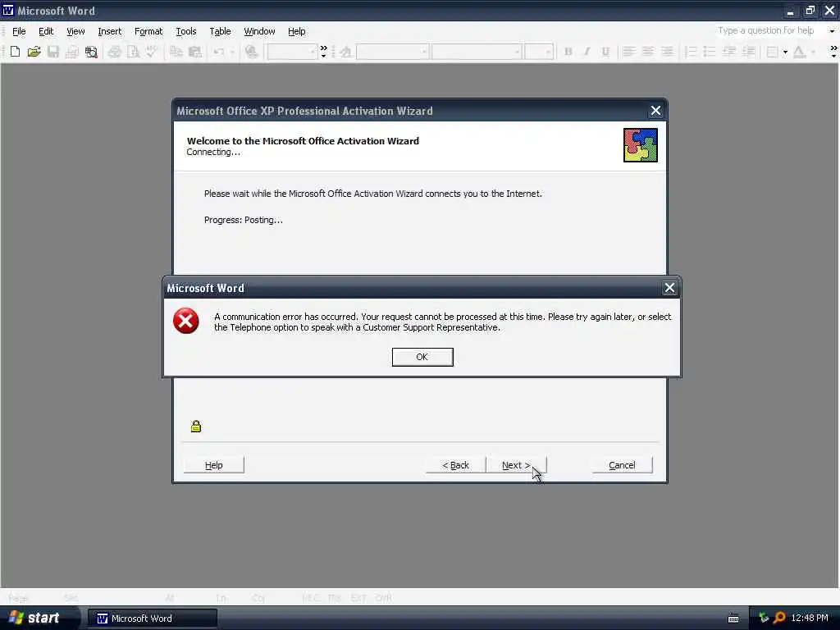Toggle Italic formatting button
This screenshot has height=630, width=840.
[x=587, y=52]
